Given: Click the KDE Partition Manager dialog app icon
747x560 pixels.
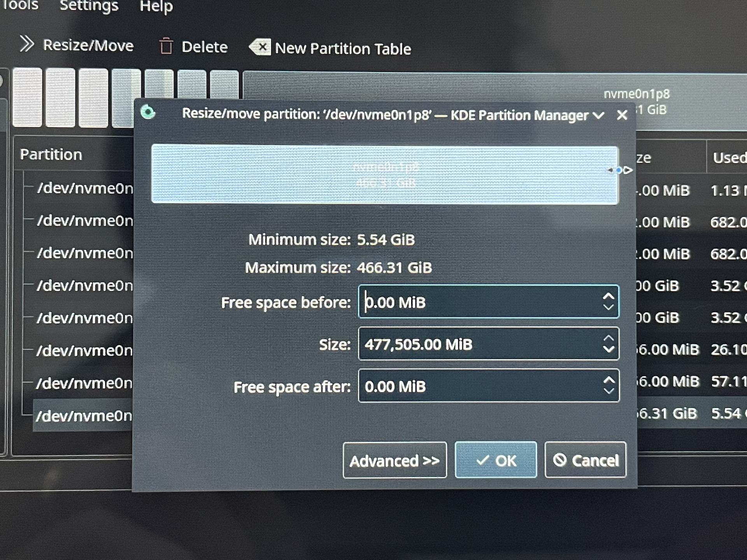Looking at the screenshot, I should [148, 112].
